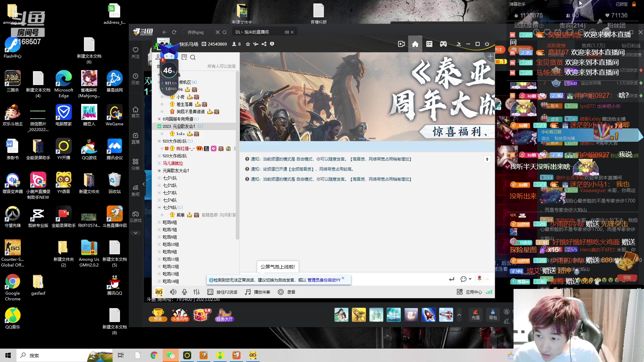Image resolution: width=644 pixels, height=362 pixels.
Task: Click the share icon beside channel ID
Action: (264, 44)
